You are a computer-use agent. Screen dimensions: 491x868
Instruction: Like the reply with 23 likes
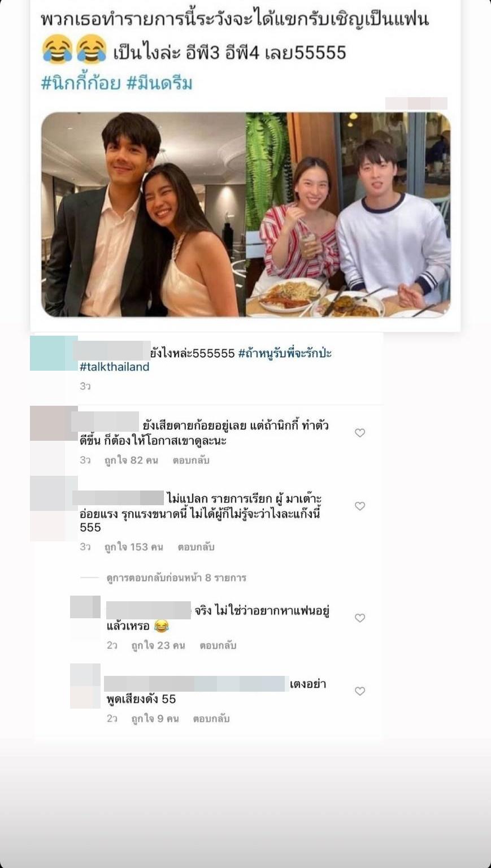360,618
